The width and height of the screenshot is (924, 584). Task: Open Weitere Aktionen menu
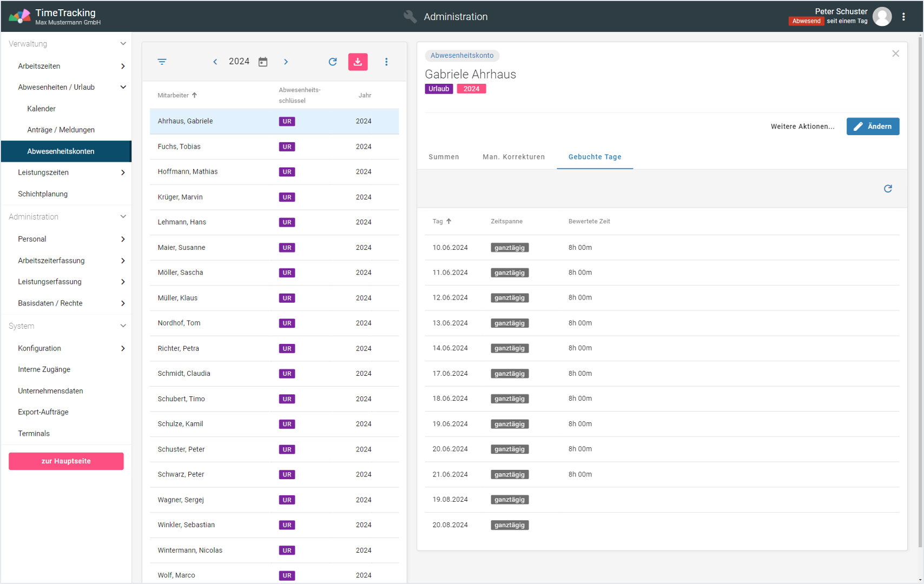[x=802, y=127]
